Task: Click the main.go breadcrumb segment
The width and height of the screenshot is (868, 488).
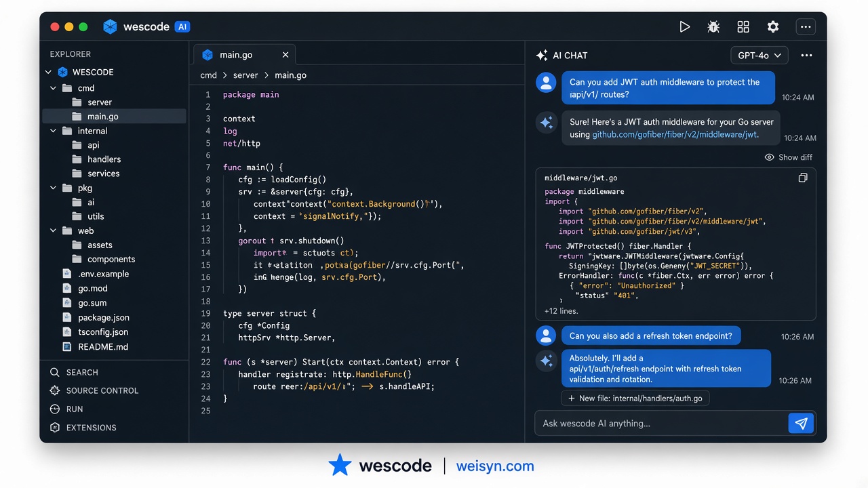Action: 290,75
